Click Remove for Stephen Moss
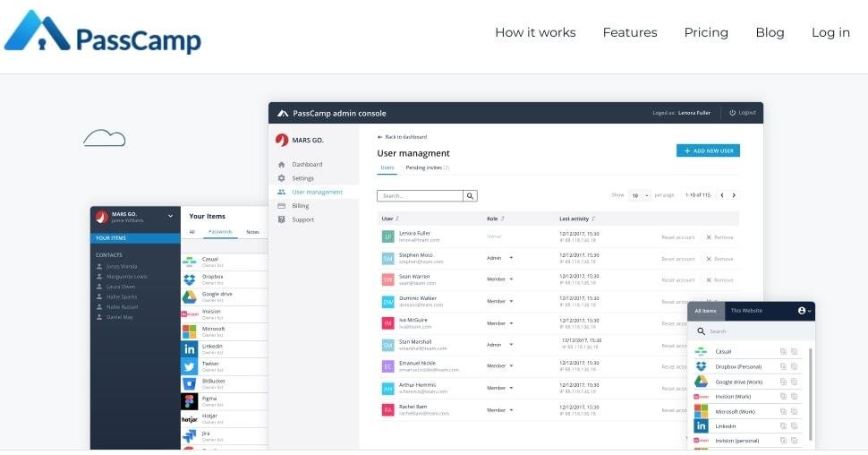Image resolution: width=868 pixels, height=455 pixels. 719,259
